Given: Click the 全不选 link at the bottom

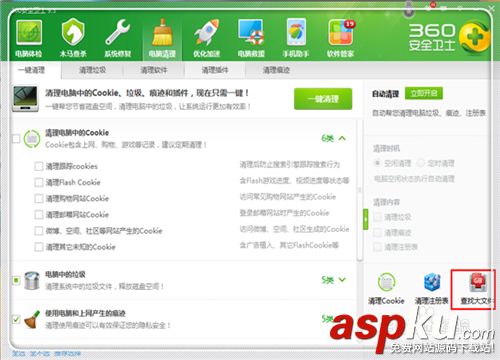Looking at the screenshot, I should click(40, 353).
